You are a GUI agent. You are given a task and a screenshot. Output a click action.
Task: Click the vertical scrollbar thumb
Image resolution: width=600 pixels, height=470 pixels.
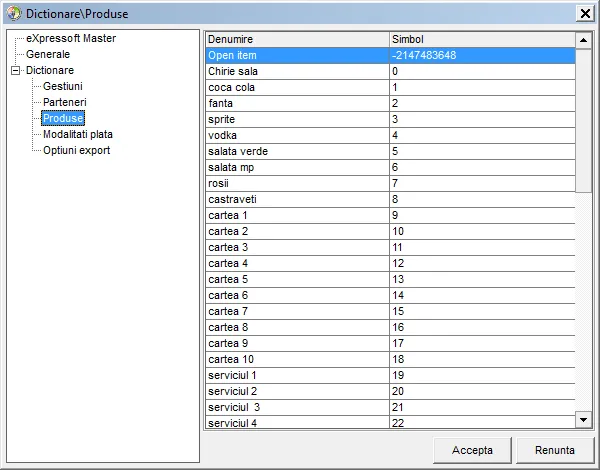[584, 120]
